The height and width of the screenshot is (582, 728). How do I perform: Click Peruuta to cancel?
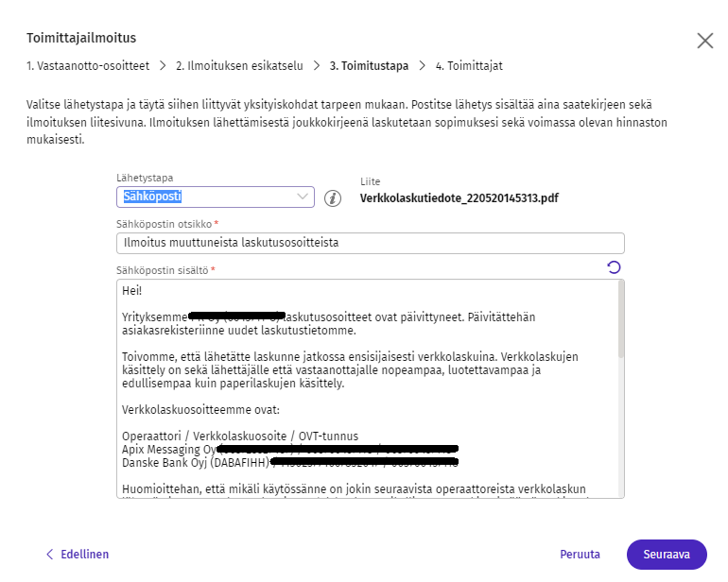pos(580,555)
